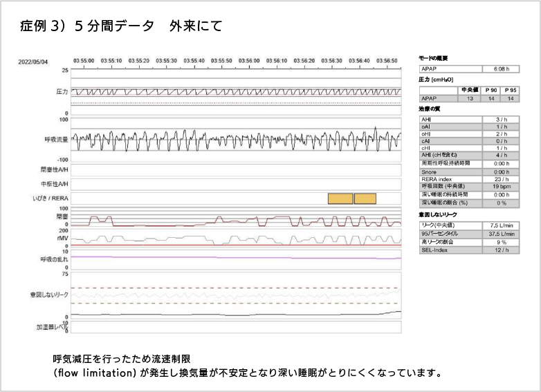Viewport: 541px width, 392px height.
Task: Click the P 95 column header
Action: [x=511, y=90]
